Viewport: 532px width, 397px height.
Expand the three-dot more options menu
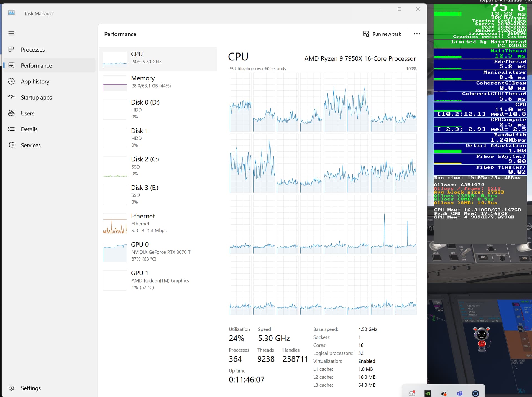click(417, 34)
